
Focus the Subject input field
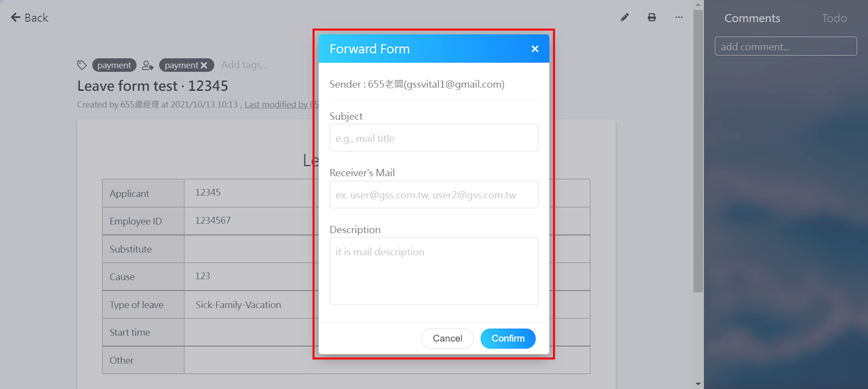tap(434, 138)
